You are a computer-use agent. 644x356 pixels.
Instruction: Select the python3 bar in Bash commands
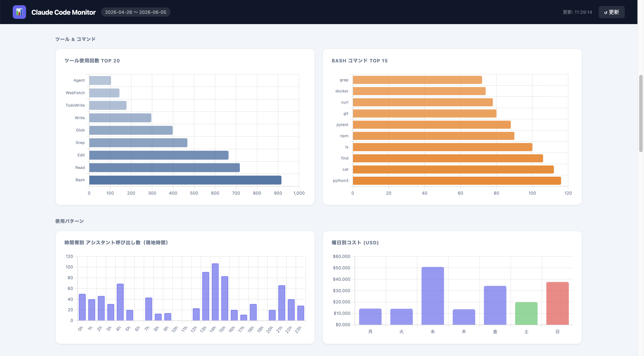[457, 181]
